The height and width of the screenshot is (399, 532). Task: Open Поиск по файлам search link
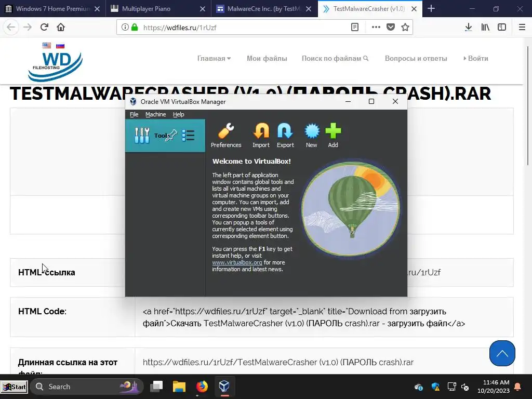335,58
